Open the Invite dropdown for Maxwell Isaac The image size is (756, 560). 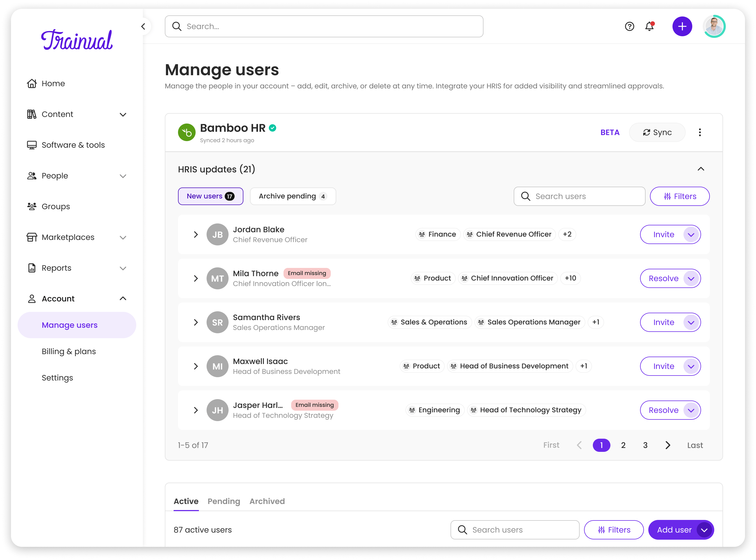tap(691, 366)
